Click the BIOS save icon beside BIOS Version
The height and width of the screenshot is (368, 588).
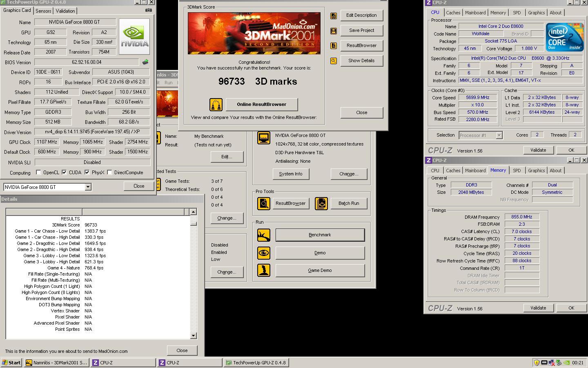(x=145, y=62)
